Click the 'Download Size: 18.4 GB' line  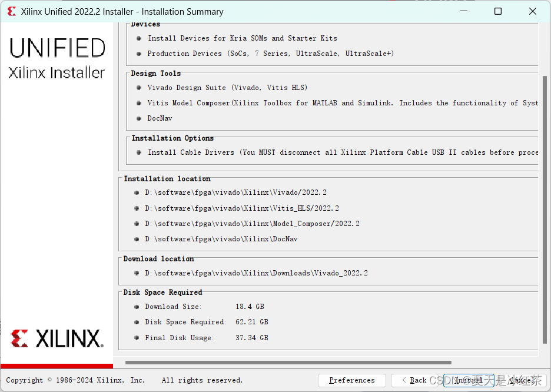(x=204, y=307)
